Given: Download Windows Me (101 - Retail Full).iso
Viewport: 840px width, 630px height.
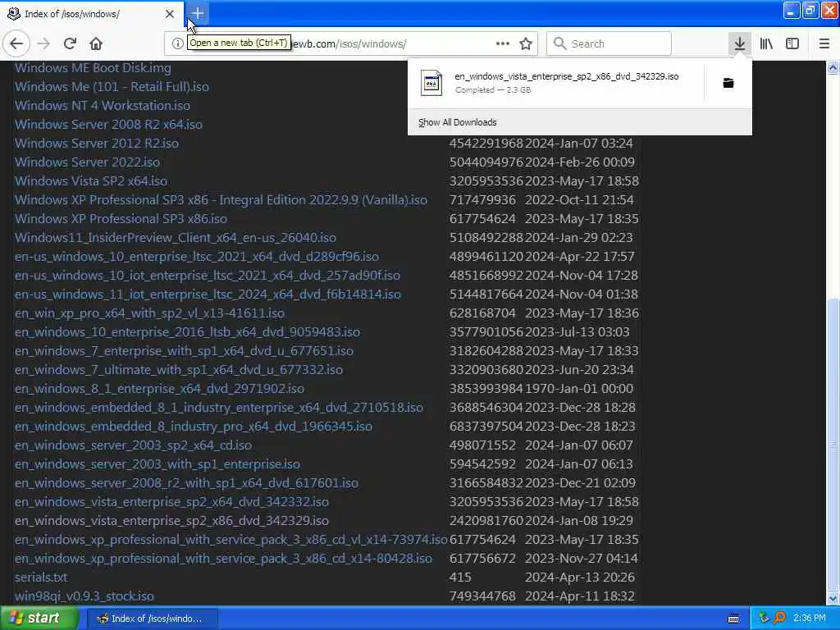Looking at the screenshot, I should 112,86.
